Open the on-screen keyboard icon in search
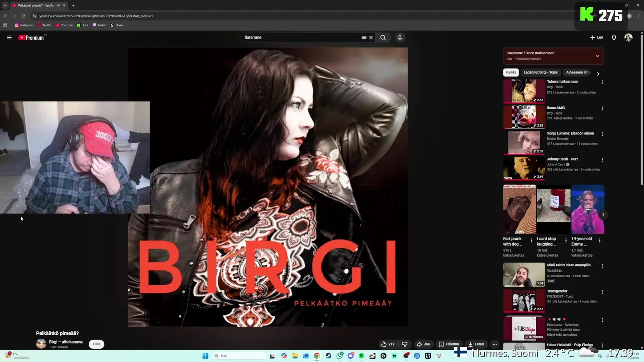This screenshot has height=362, width=644. tap(364, 37)
